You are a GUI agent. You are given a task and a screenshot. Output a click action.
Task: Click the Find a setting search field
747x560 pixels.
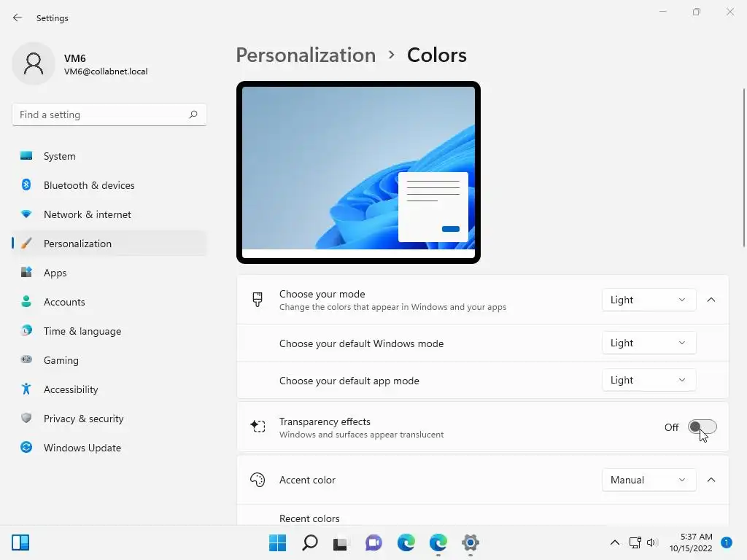click(x=109, y=114)
